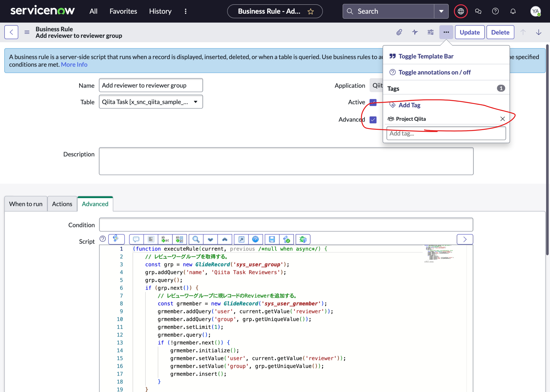Open the Table dropdown for Qiita Task
This screenshot has width=550, height=392.
point(196,102)
